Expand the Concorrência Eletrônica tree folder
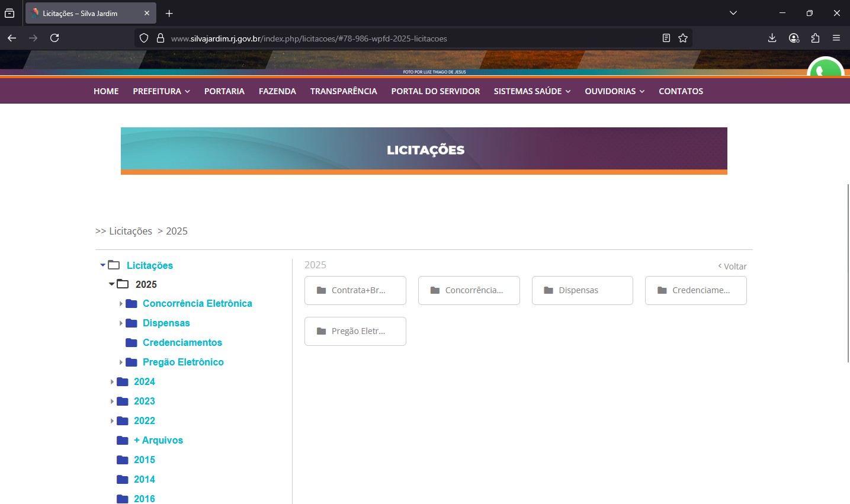The image size is (850, 504). [121, 304]
